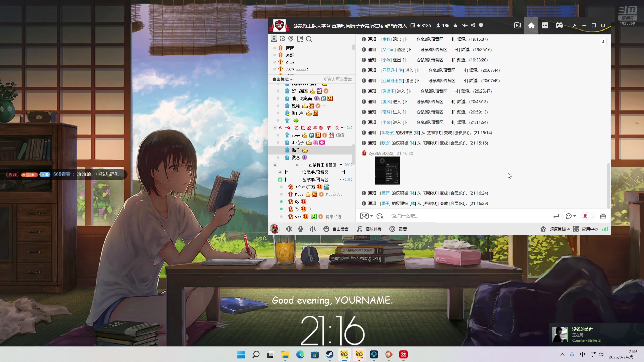The image size is (644, 362).
Task: Open the font and emoji style icon
Action: coord(380,216)
